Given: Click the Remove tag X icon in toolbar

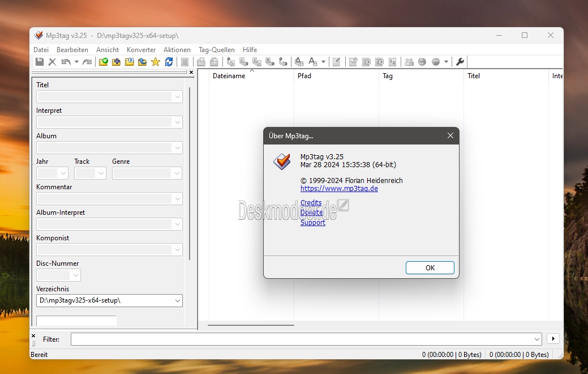Looking at the screenshot, I should pyautogui.click(x=53, y=62).
